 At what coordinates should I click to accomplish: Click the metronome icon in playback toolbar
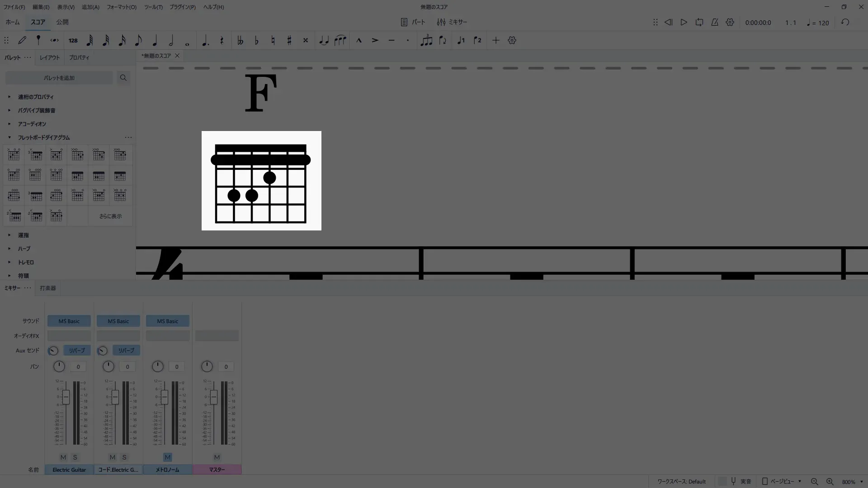(715, 22)
